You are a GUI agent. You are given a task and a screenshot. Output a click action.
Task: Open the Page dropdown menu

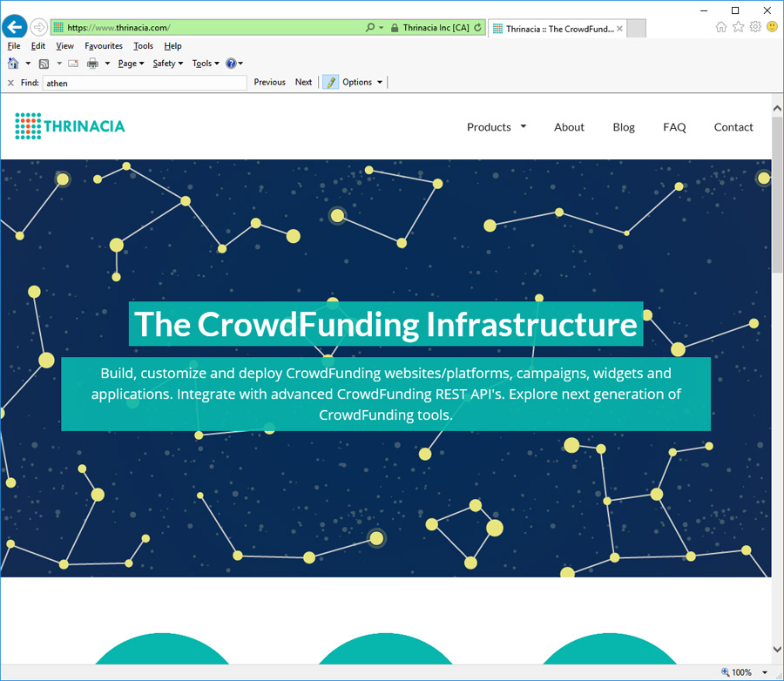[x=131, y=64]
